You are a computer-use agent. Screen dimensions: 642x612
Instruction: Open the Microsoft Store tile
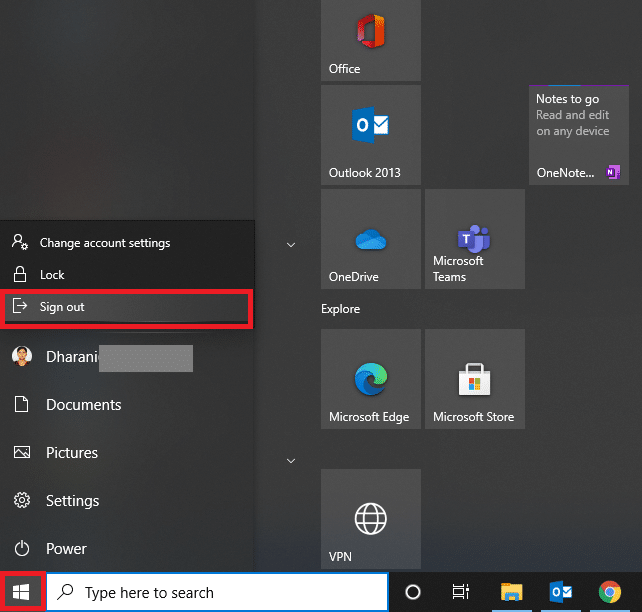[474, 379]
